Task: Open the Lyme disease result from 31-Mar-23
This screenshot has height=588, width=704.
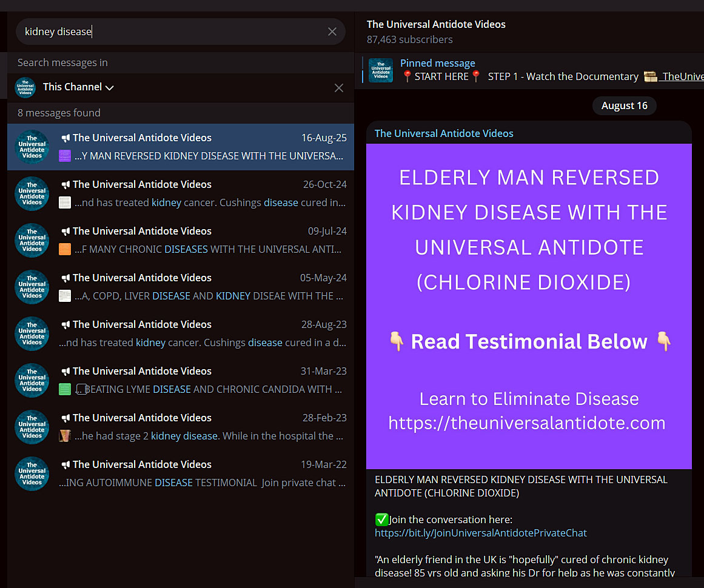Action: [x=180, y=380]
